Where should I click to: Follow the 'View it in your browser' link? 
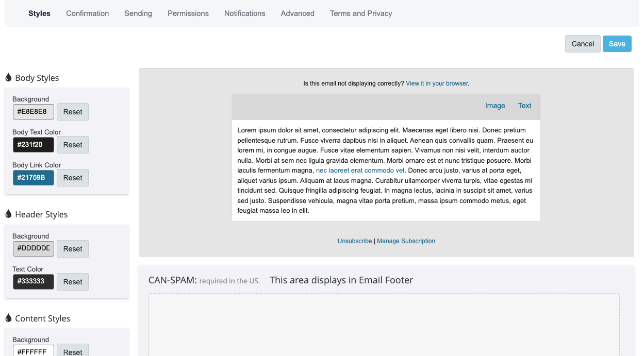437,83
